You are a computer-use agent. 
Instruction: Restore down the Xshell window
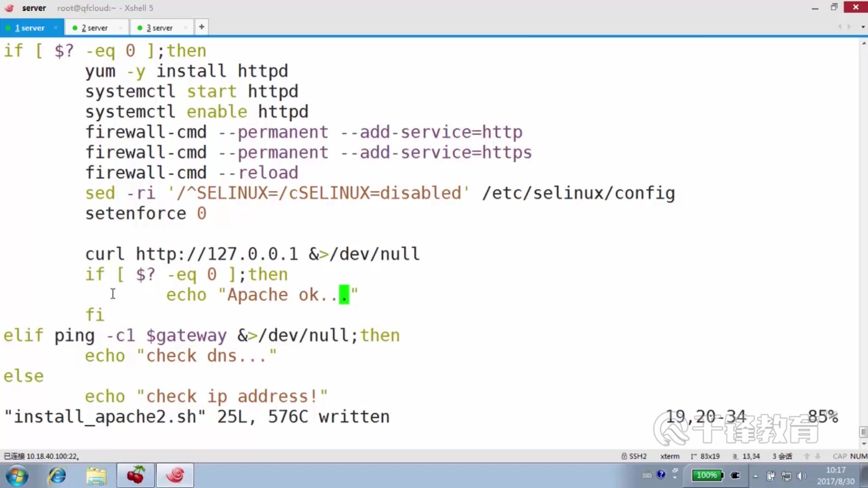[834, 7]
